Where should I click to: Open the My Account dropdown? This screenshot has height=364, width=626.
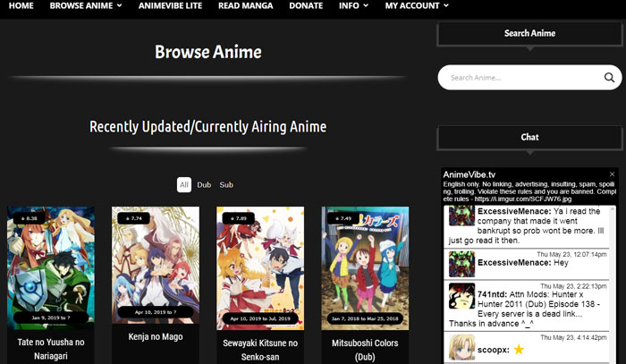[x=417, y=5]
